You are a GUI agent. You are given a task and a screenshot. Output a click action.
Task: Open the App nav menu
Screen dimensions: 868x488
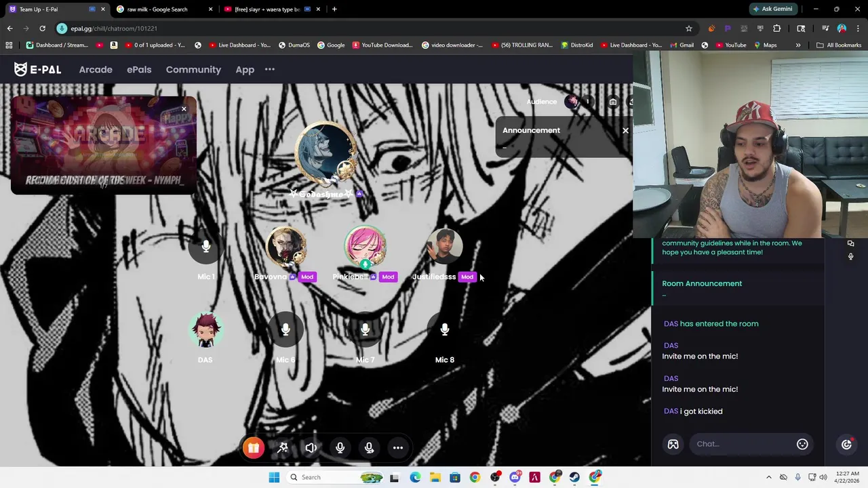[x=245, y=69]
